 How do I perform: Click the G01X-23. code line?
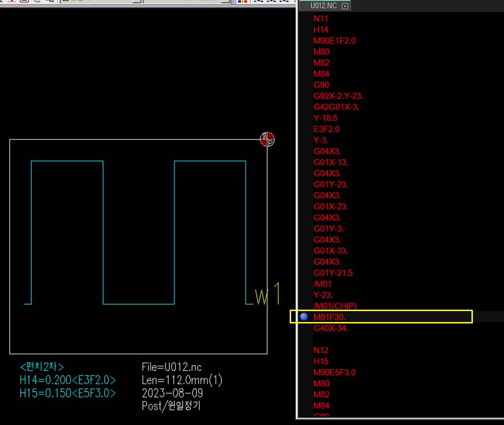coord(331,206)
